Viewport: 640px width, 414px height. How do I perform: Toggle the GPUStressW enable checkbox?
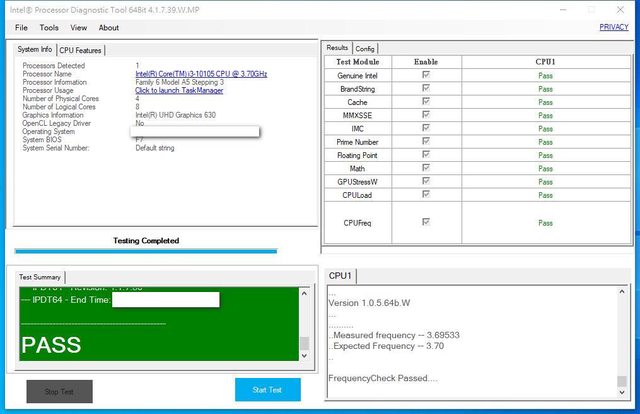coord(427,182)
